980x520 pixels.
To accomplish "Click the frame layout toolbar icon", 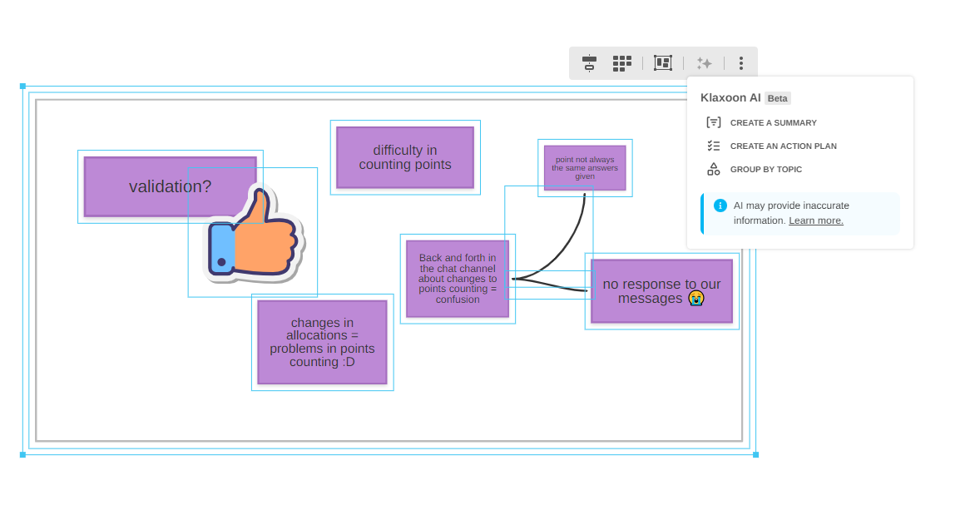I will 662,63.
